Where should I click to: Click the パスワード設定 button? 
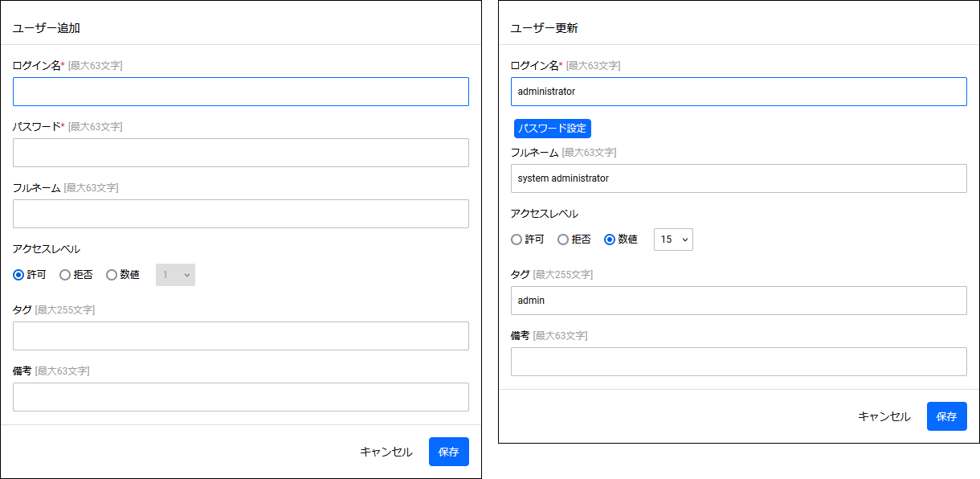pyautogui.click(x=553, y=129)
